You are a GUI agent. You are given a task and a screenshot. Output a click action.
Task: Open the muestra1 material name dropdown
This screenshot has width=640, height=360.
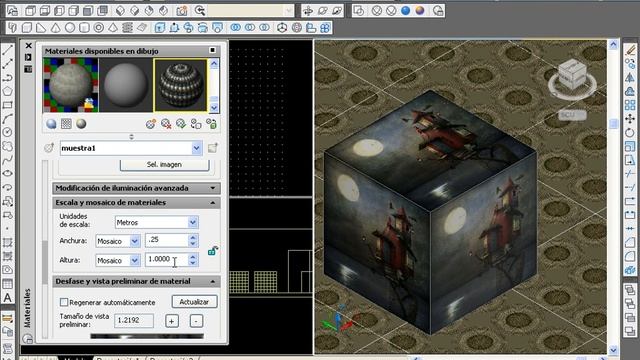(x=196, y=148)
